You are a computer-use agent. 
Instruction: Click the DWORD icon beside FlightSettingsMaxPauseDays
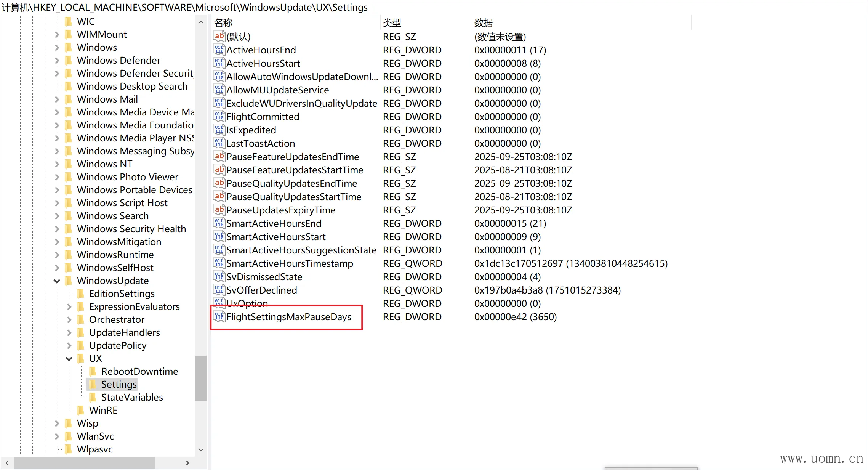tap(219, 316)
